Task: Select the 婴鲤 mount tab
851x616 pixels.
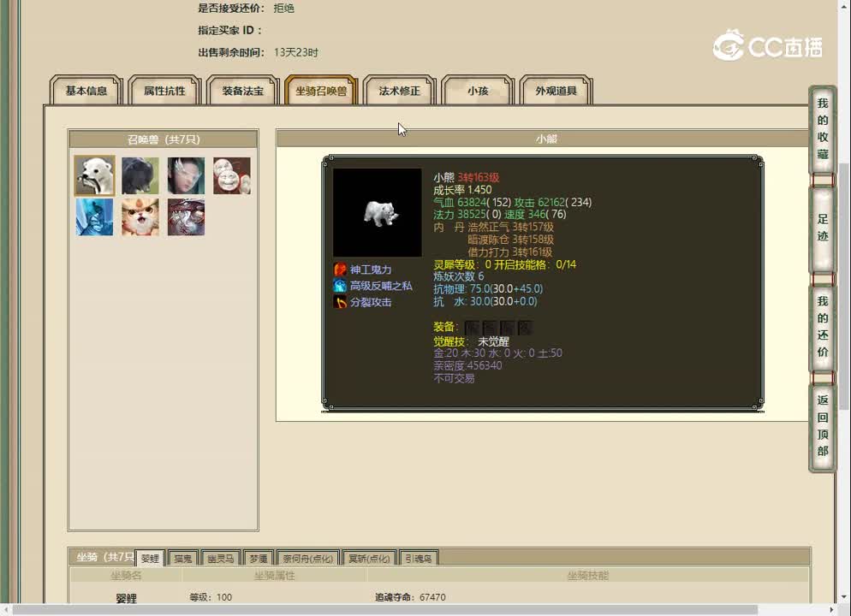Action: coord(150,558)
